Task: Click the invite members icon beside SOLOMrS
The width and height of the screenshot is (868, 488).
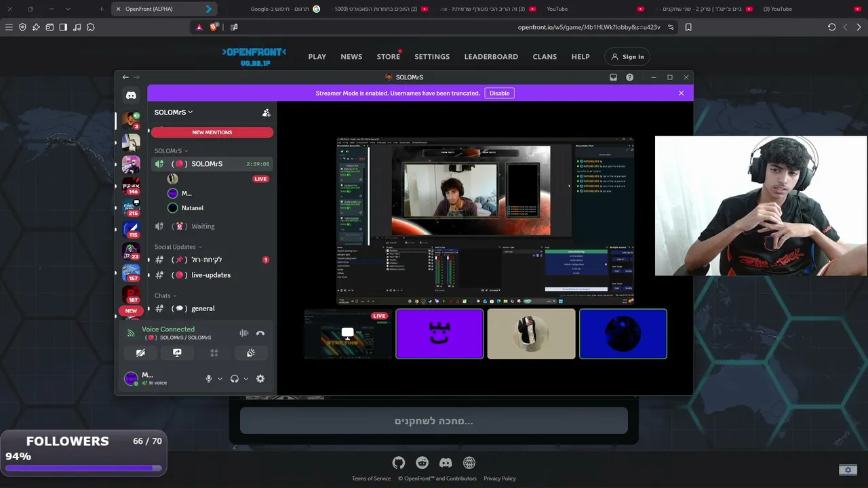Action: [x=267, y=113]
